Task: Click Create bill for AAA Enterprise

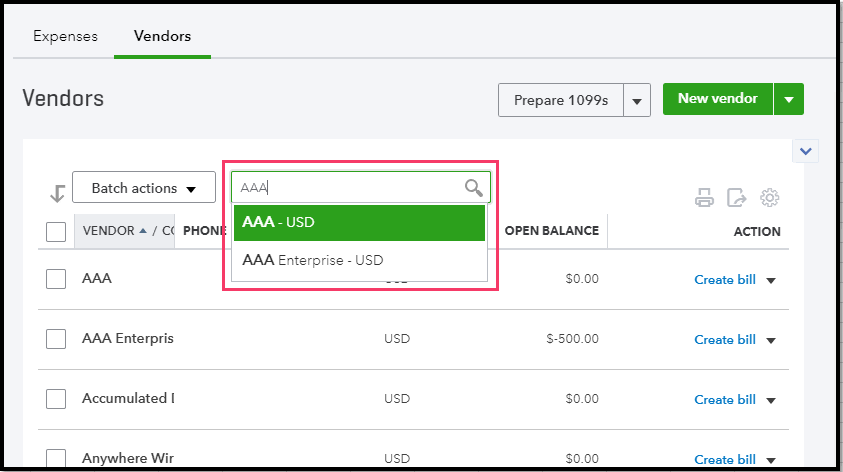Action: (725, 339)
